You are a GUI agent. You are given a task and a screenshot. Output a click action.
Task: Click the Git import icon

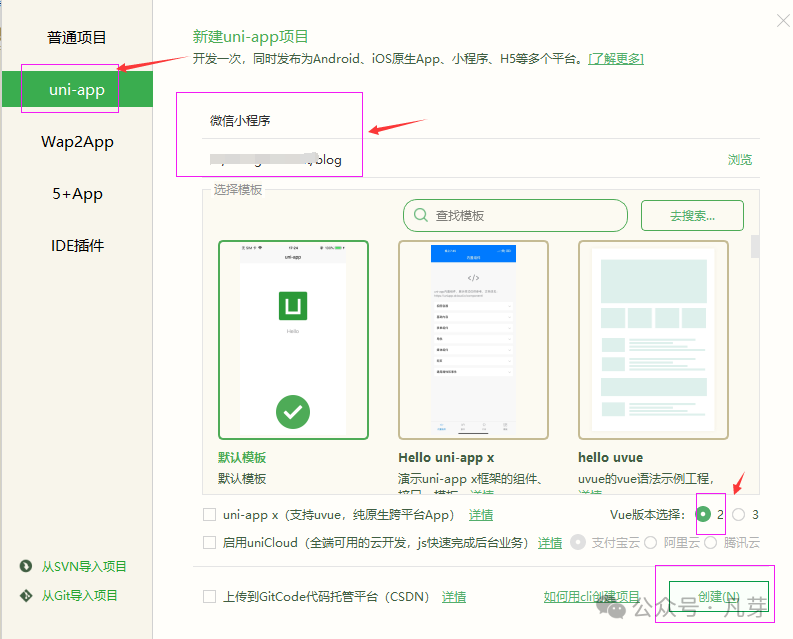point(26,595)
